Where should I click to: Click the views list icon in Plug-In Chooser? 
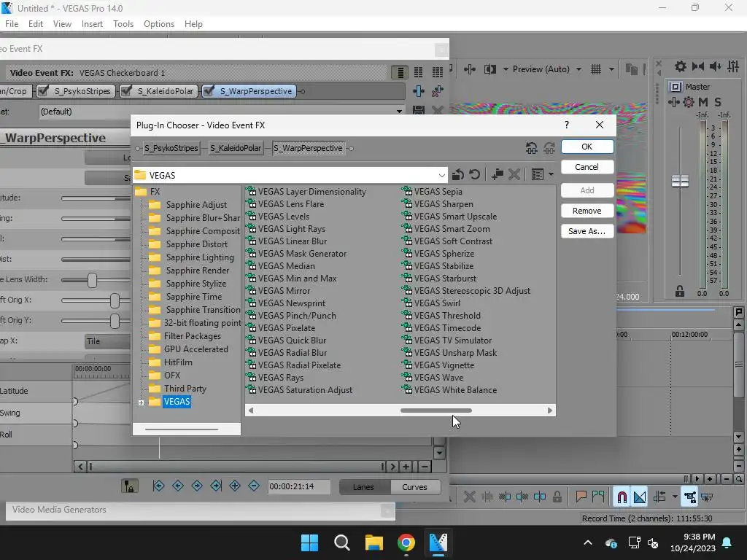click(x=538, y=175)
